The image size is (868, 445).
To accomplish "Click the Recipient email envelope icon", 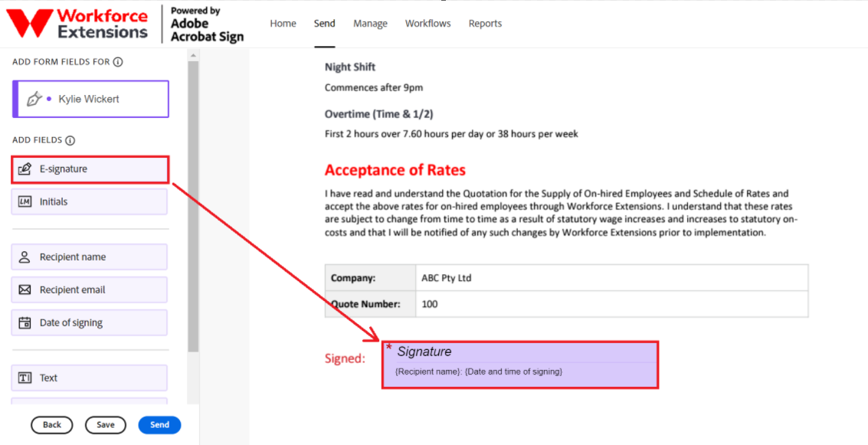I will click(25, 290).
